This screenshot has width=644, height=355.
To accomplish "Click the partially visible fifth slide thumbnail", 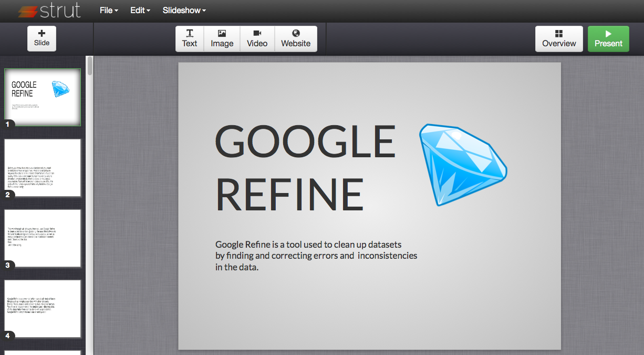I will point(43,352).
